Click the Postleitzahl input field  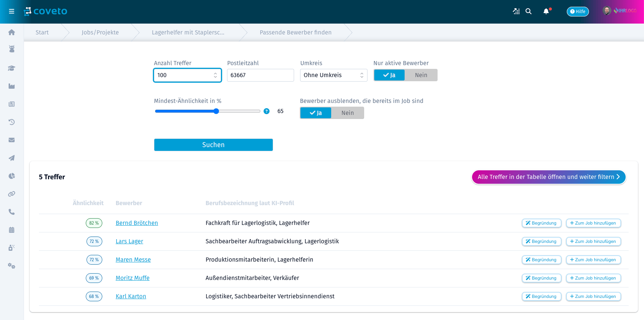click(x=260, y=75)
